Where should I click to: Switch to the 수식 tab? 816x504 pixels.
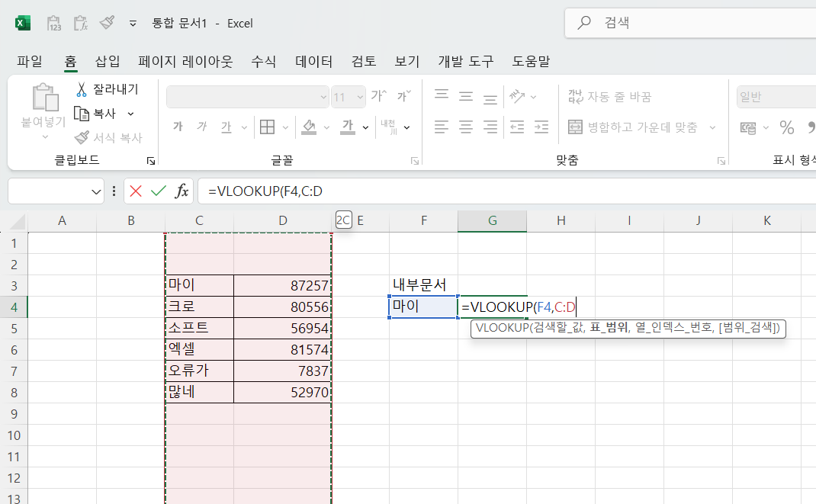(x=263, y=61)
